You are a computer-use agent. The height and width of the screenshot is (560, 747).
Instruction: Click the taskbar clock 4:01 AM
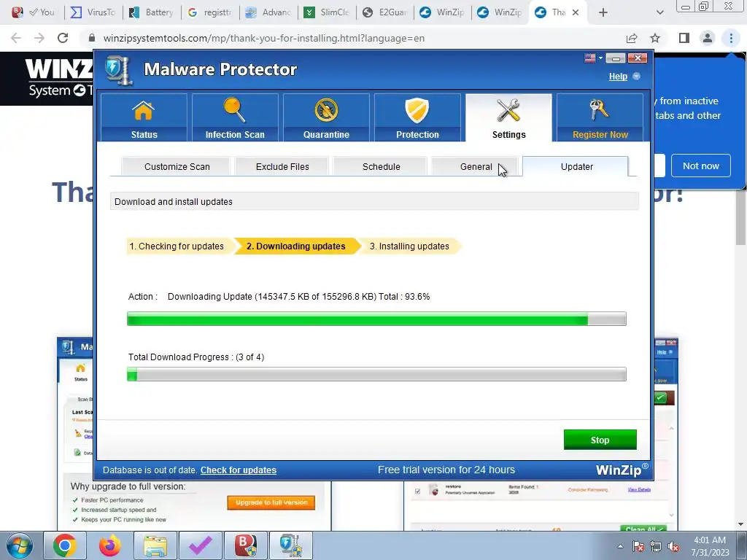pyautogui.click(x=710, y=545)
